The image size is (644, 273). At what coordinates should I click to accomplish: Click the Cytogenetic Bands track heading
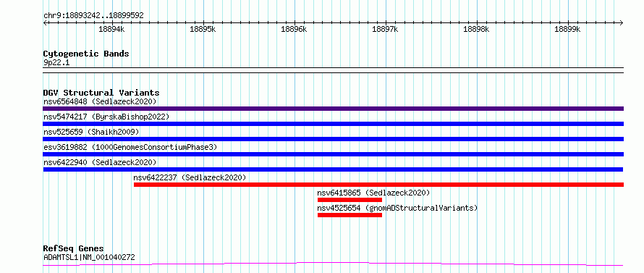(86, 54)
